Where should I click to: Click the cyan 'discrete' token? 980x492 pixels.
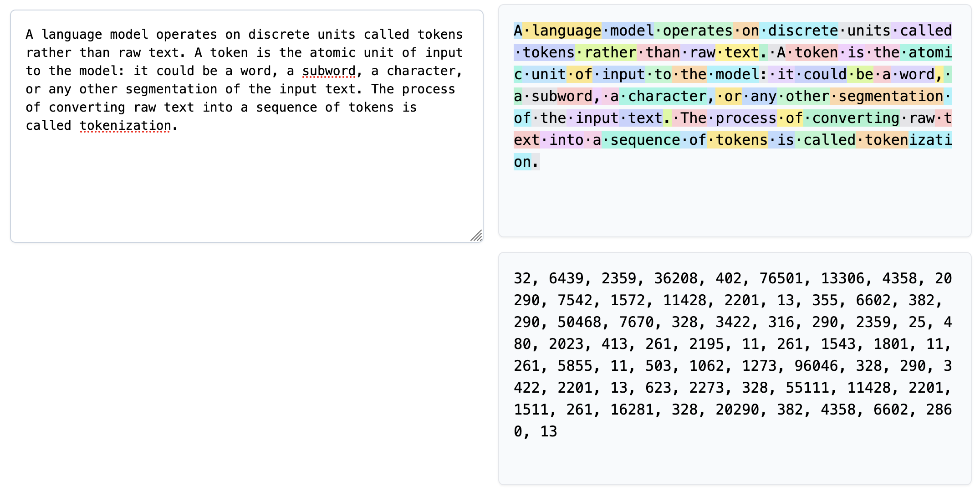[798, 31]
